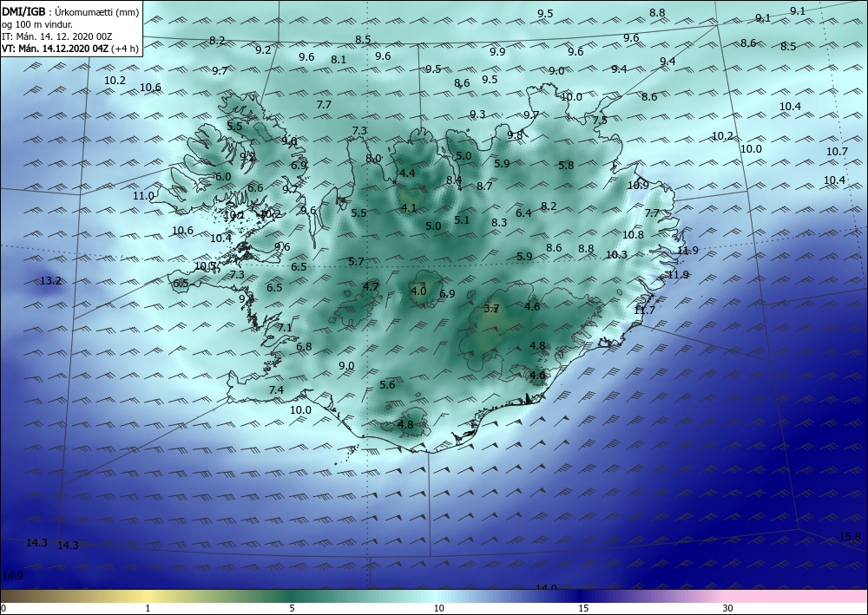The image size is (868, 615).
Task: Click the '30' tick on the color scale
Action: pyautogui.click(x=728, y=608)
